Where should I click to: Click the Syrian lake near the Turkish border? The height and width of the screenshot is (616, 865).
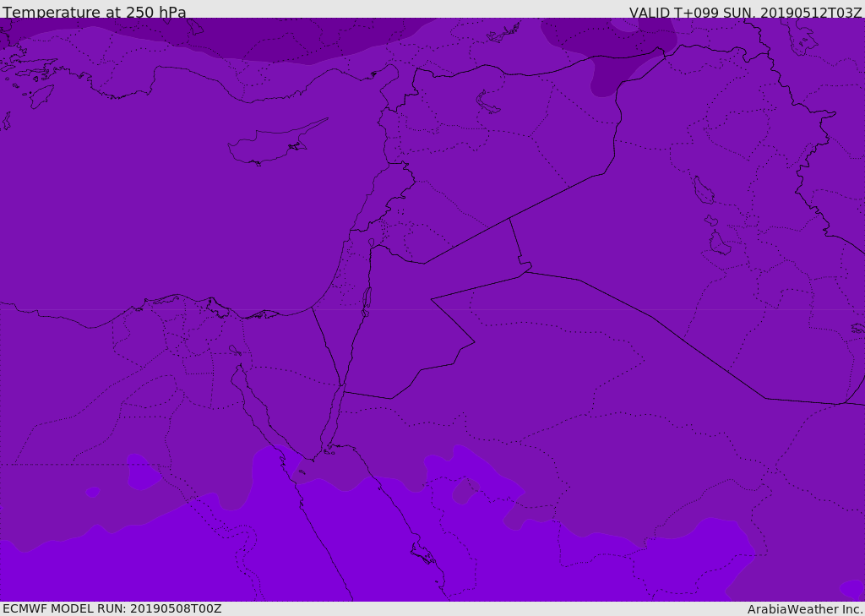(487, 102)
